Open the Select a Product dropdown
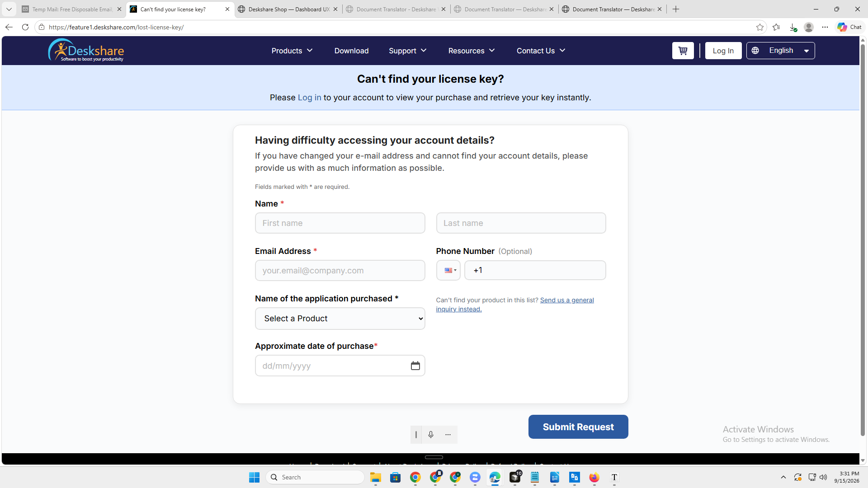 [x=340, y=319]
